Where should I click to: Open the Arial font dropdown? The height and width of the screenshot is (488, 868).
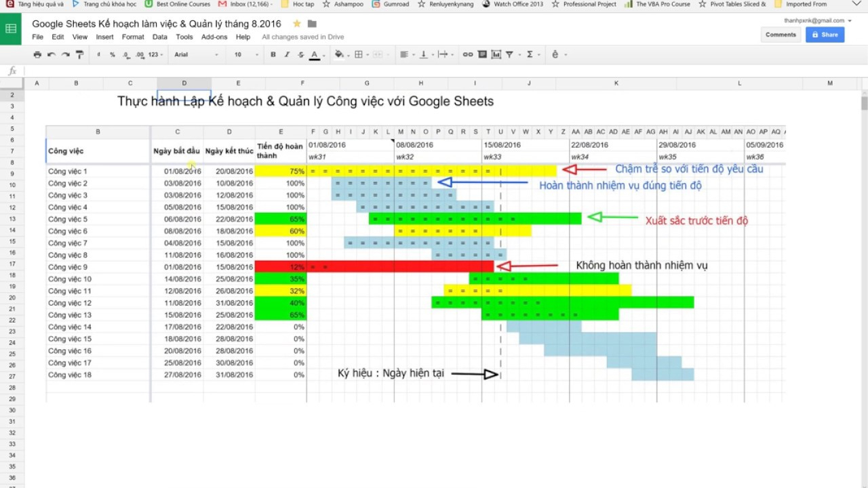point(197,54)
